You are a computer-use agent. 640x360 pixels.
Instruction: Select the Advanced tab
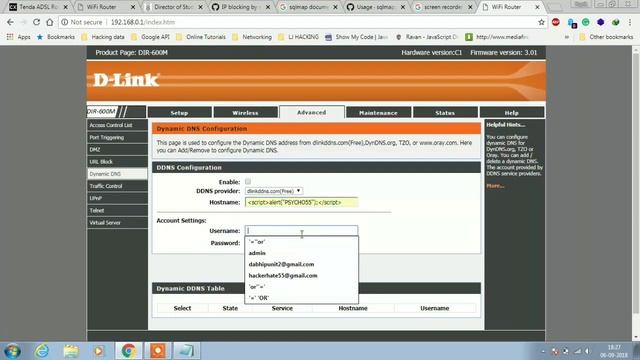pyautogui.click(x=312, y=112)
